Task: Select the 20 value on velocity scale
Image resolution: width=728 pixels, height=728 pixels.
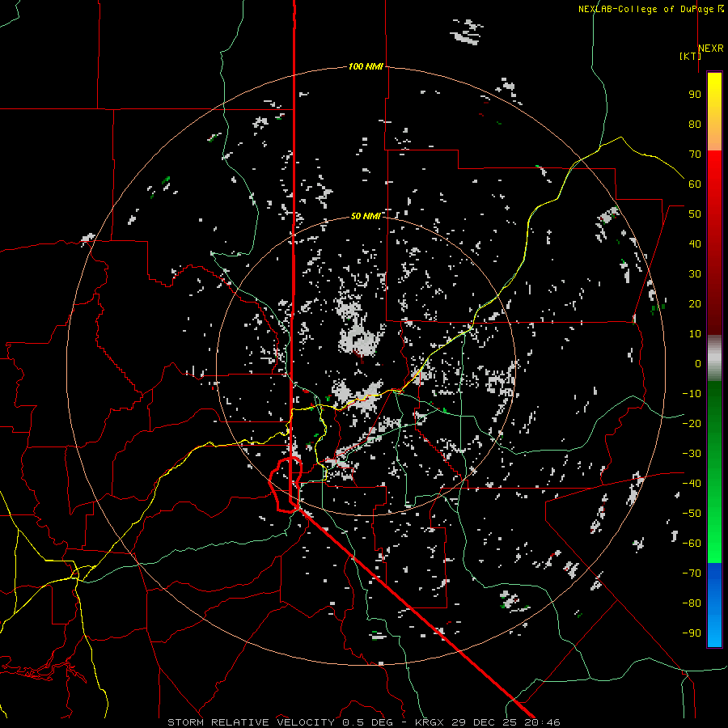Action: pos(695,303)
